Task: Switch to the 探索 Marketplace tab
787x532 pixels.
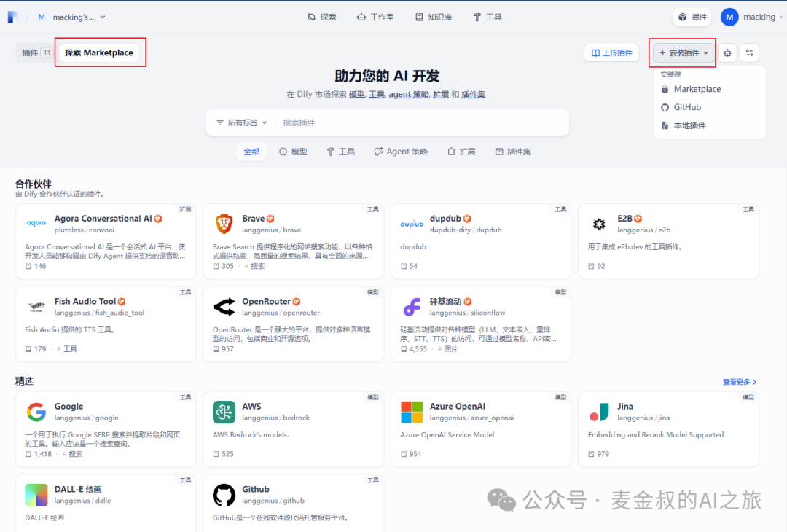Action: click(x=99, y=52)
